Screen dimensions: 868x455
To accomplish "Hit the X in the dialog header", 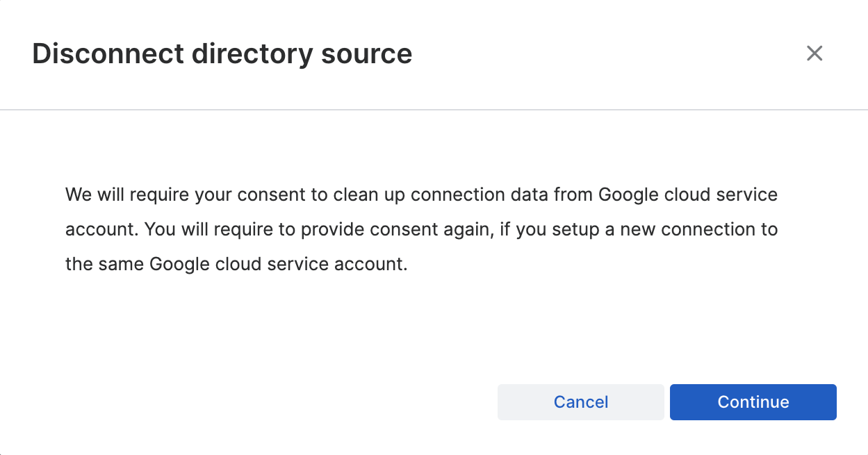I will click(x=814, y=53).
